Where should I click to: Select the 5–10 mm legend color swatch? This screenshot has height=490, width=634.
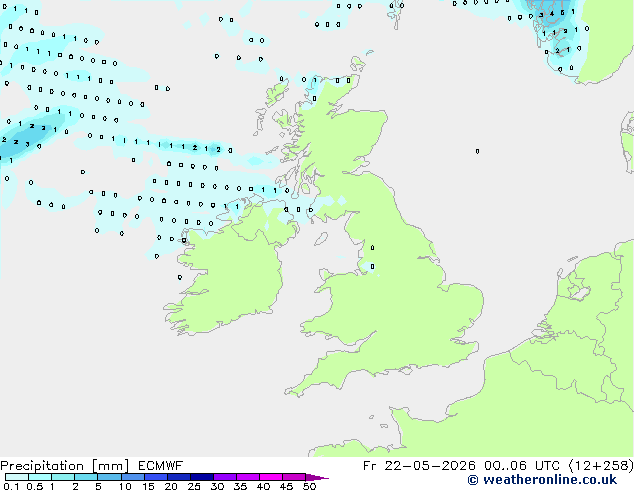point(109,477)
